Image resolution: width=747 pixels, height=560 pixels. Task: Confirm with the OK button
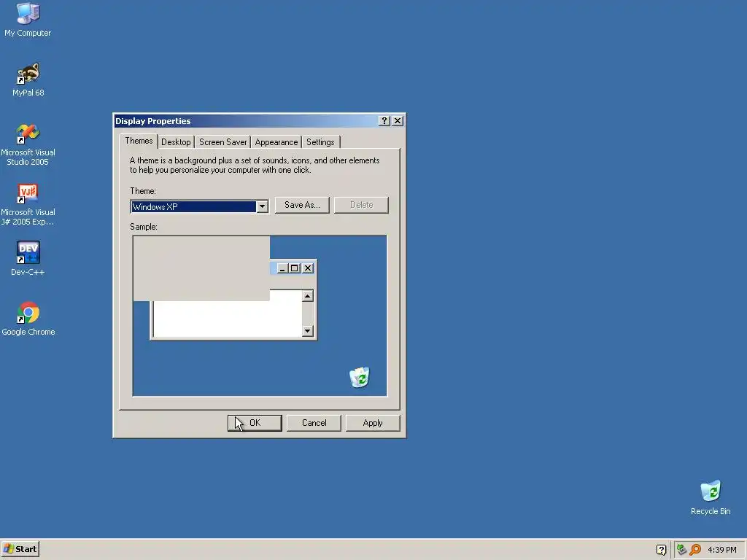tap(255, 423)
